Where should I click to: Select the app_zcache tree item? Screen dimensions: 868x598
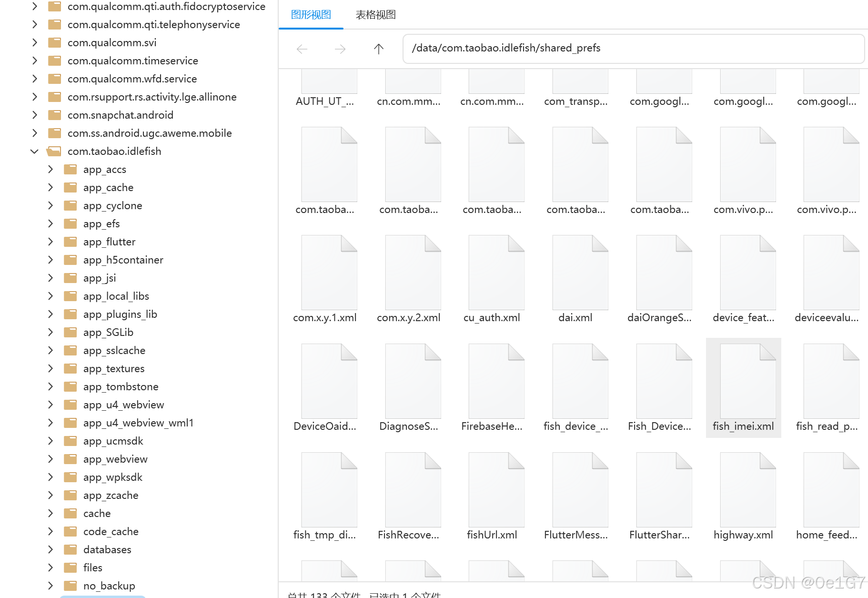click(111, 496)
